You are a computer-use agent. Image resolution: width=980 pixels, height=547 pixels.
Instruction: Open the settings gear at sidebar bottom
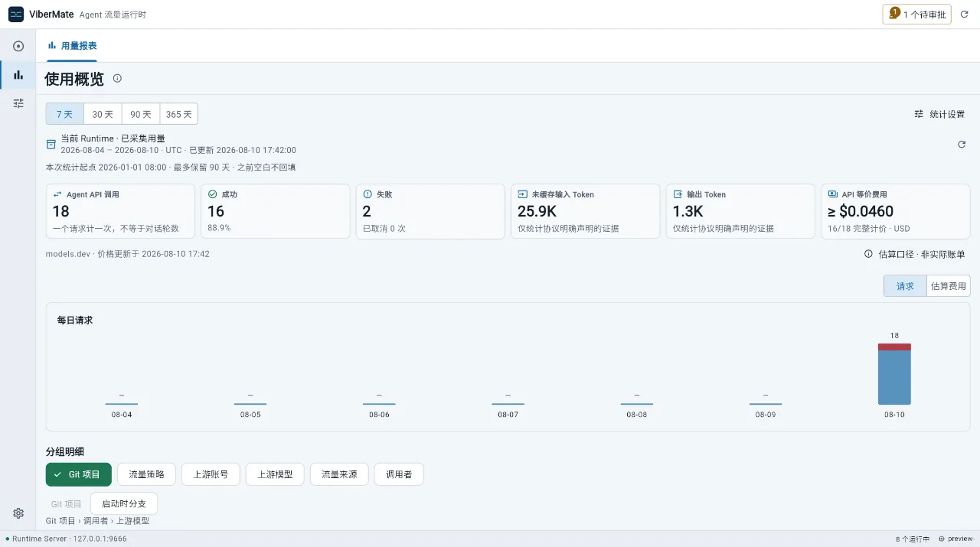[18, 513]
